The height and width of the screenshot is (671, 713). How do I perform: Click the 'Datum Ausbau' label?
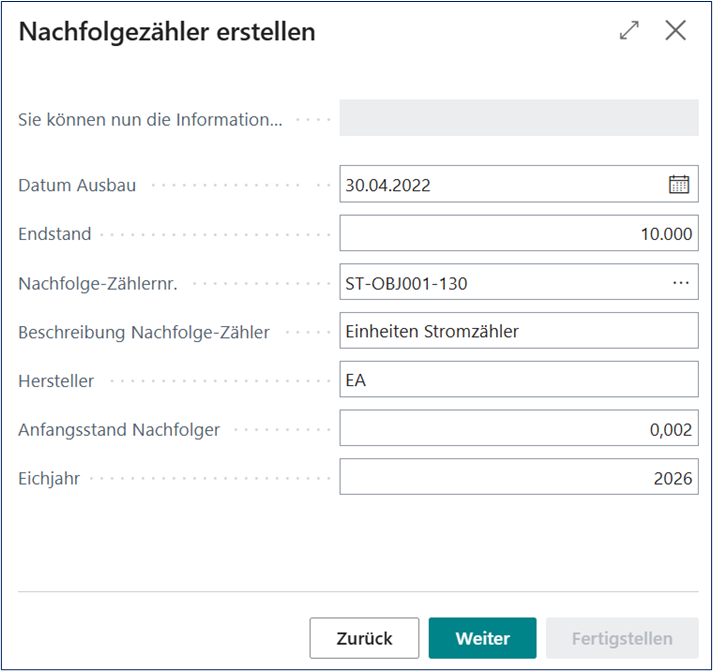pos(77,185)
